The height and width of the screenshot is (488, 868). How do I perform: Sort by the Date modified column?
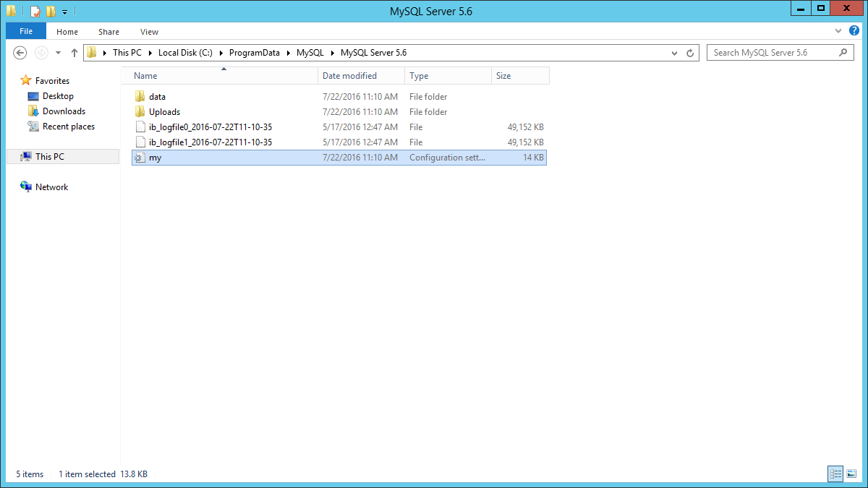point(362,76)
